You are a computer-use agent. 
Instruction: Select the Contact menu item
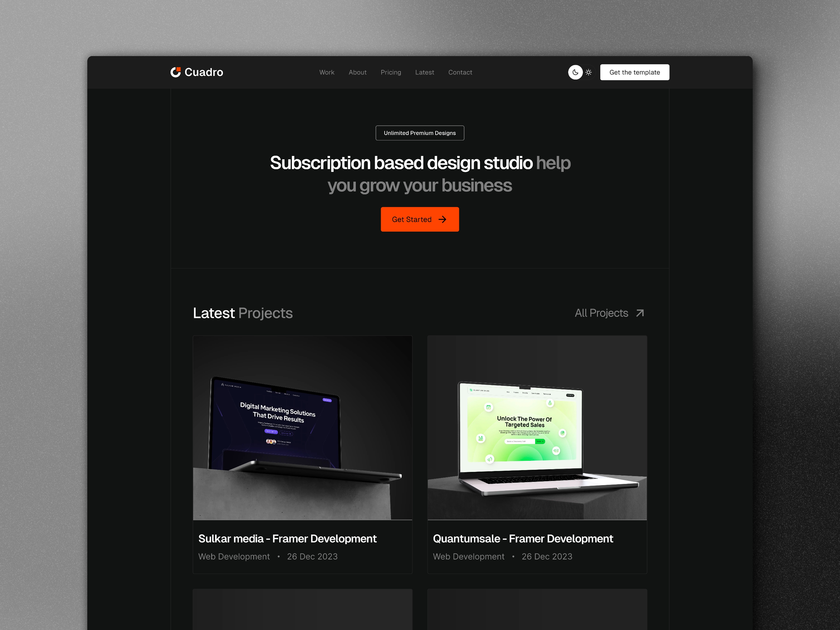pyautogui.click(x=460, y=71)
